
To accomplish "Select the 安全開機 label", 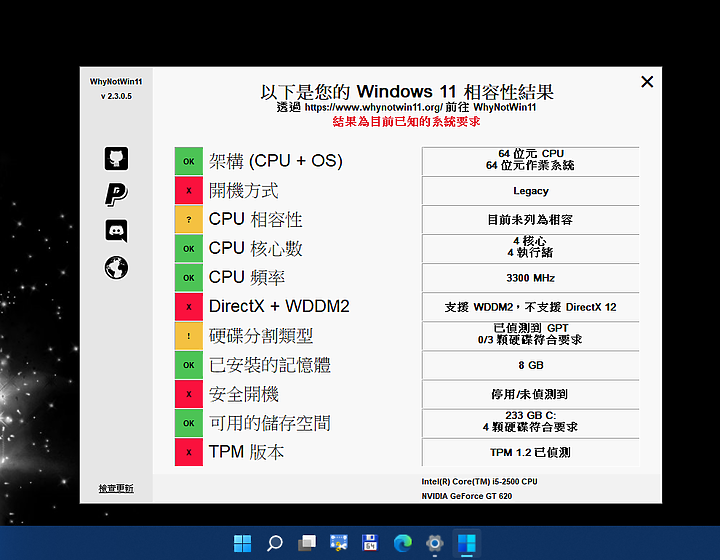I will pos(243,394).
